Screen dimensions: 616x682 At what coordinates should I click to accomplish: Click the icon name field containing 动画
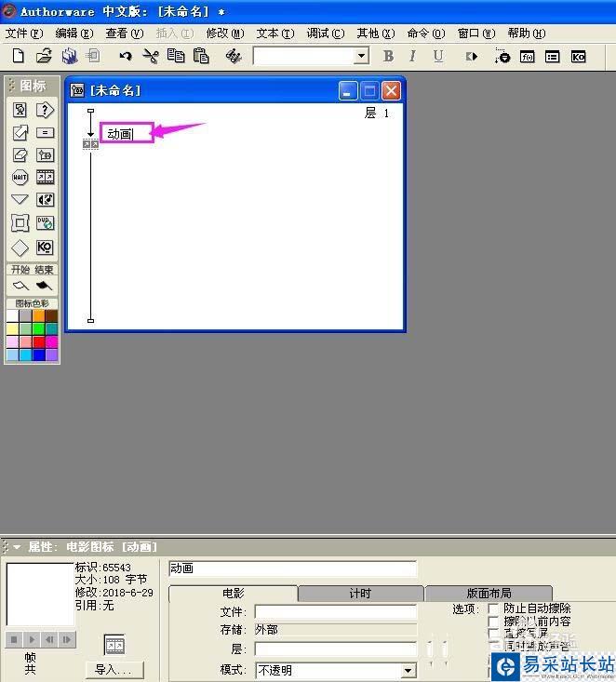tap(293, 568)
